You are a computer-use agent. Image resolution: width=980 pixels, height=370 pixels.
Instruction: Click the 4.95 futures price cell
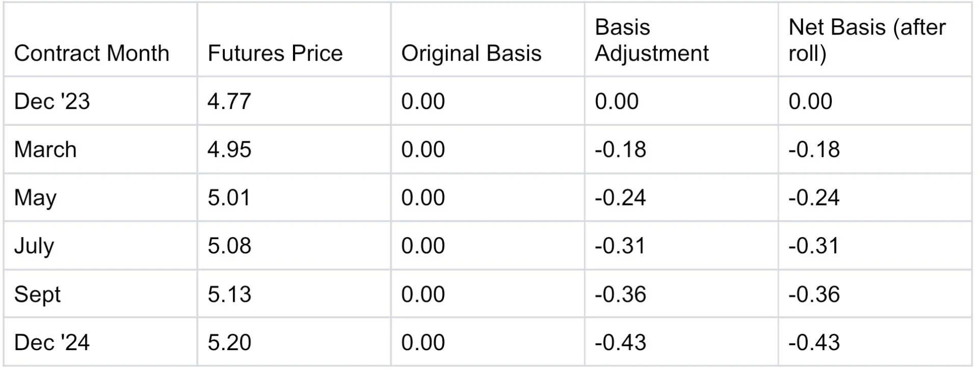[x=229, y=150]
